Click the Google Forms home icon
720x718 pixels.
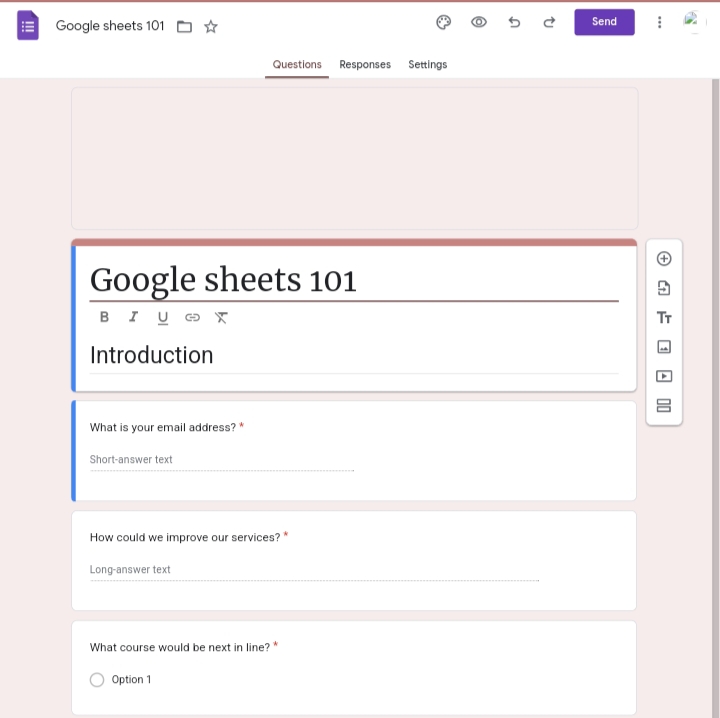pos(28,25)
